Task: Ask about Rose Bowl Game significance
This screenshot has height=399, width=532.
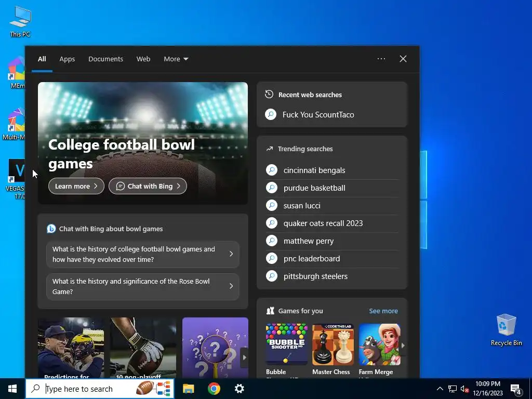Action: (x=143, y=286)
